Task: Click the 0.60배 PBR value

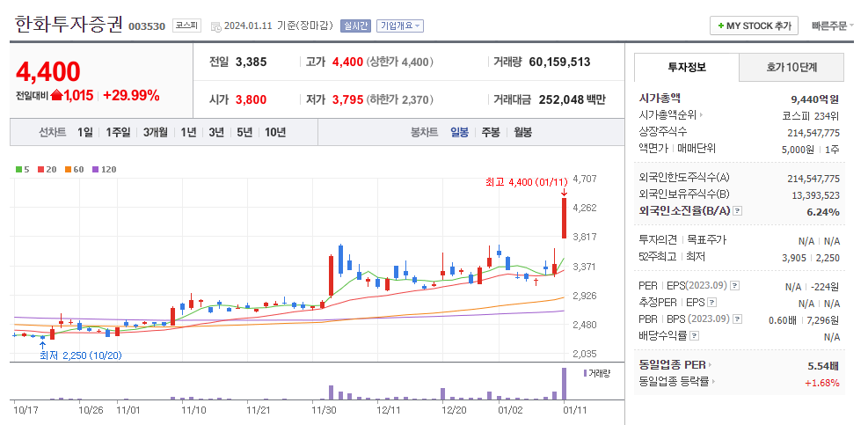Action: pos(782,319)
